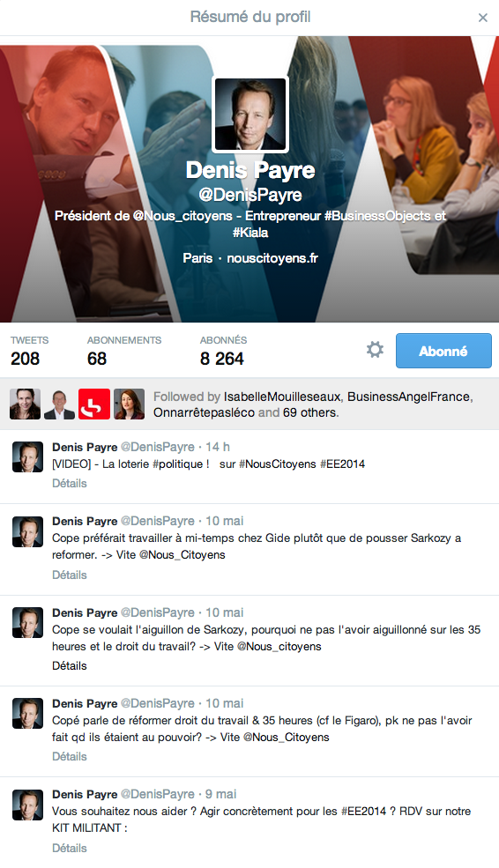Screen dimensions: 499x868
Task: Open IsabelleMouilleseaux follower profile link
Action: click(282, 397)
